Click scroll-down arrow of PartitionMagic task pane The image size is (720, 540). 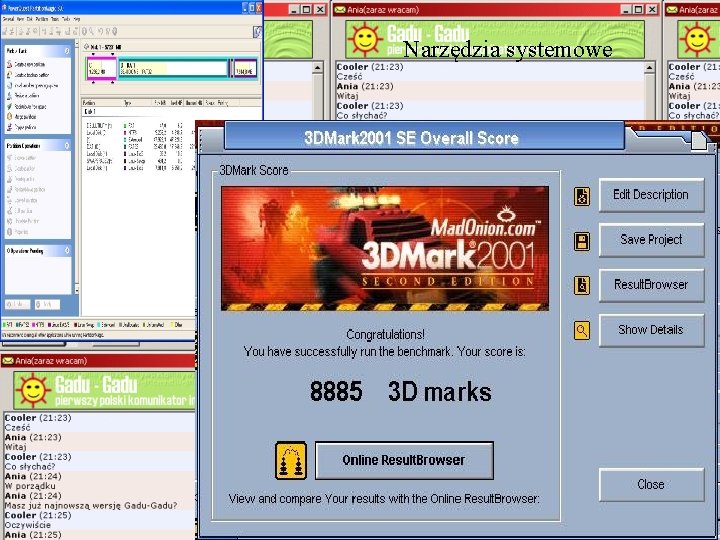(x=77, y=291)
